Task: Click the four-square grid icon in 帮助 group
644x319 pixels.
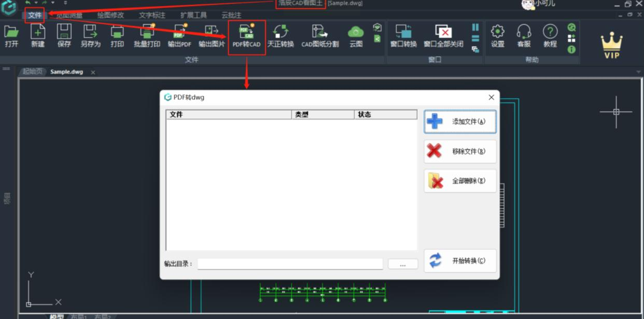Action: (x=571, y=38)
